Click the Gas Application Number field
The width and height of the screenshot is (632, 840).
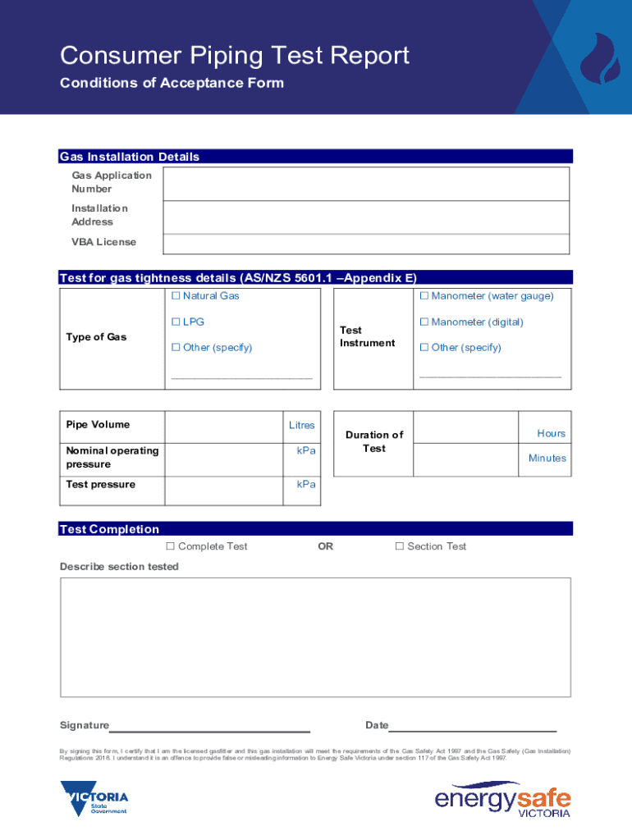click(365, 183)
